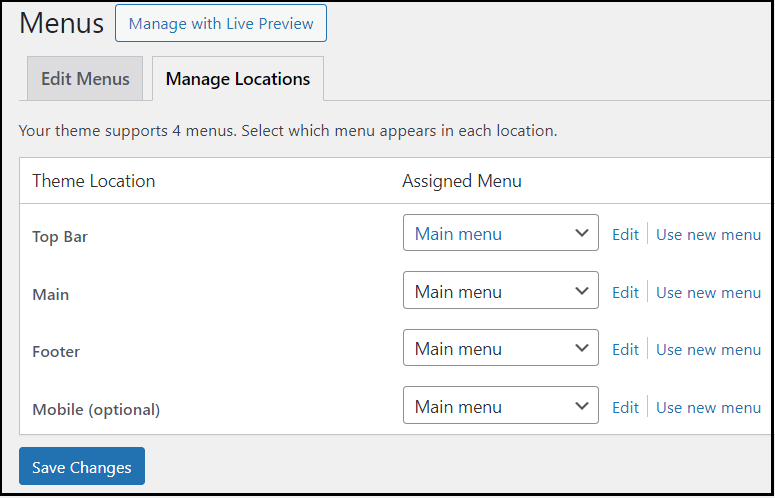The image size is (775, 498).
Task: Edit the Mobile (optional) assigned menu
Action: pos(625,408)
